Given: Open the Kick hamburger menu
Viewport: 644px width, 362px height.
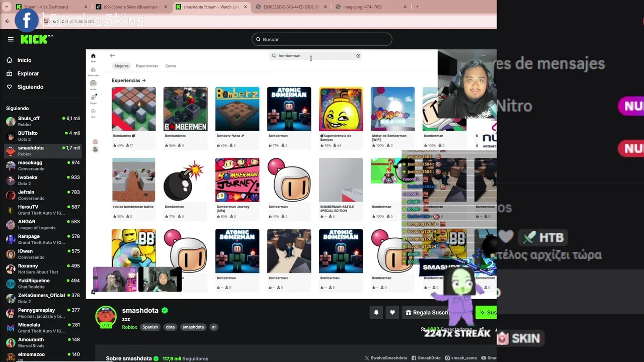Looking at the screenshot, I should (x=11, y=39).
